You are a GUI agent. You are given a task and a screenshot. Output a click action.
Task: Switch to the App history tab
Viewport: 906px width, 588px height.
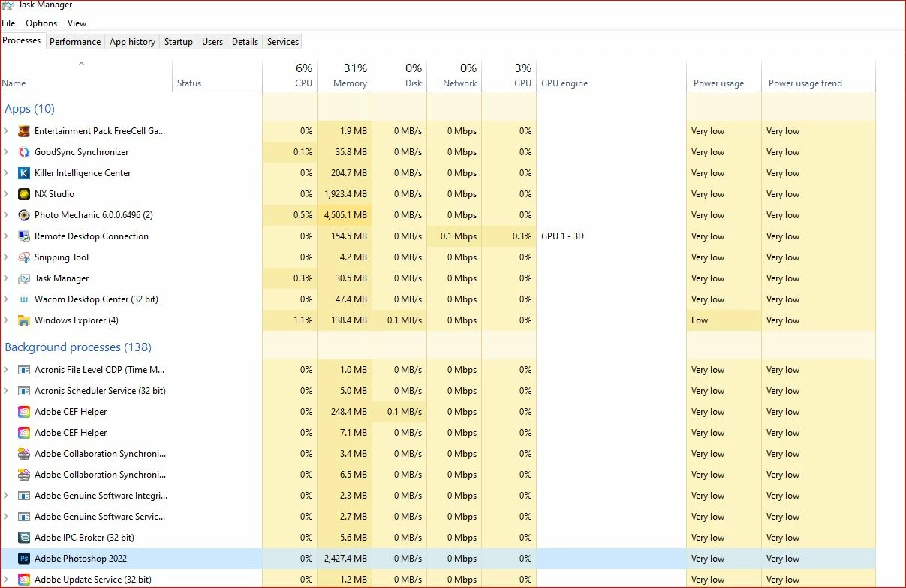pos(132,42)
